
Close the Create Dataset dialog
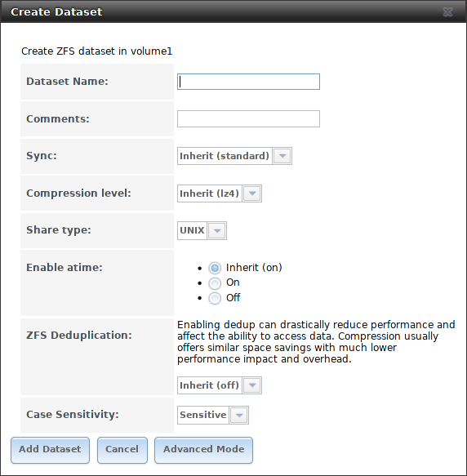click(447, 12)
